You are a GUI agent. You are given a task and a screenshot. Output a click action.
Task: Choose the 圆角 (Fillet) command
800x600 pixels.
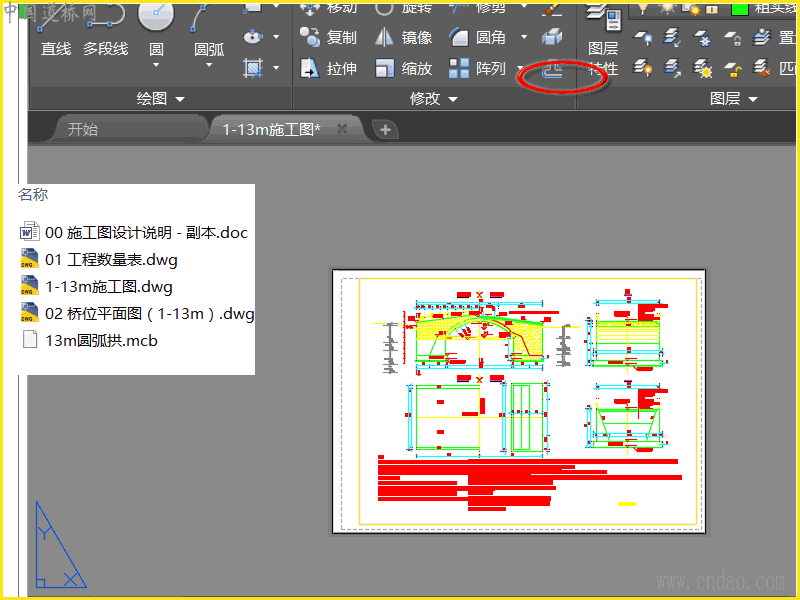point(478,37)
